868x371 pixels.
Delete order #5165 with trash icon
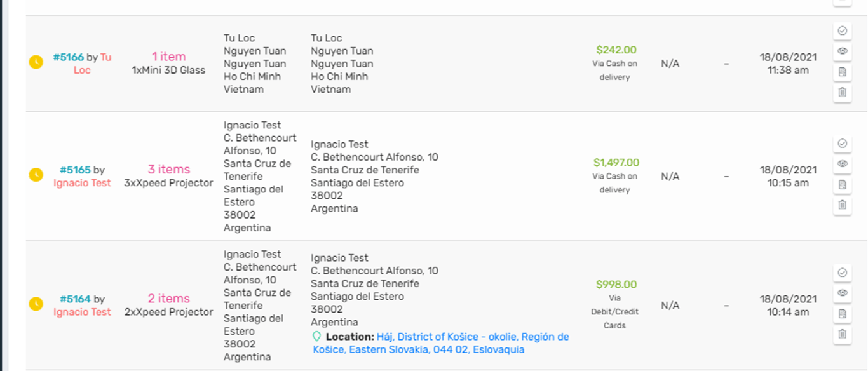click(x=843, y=205)
